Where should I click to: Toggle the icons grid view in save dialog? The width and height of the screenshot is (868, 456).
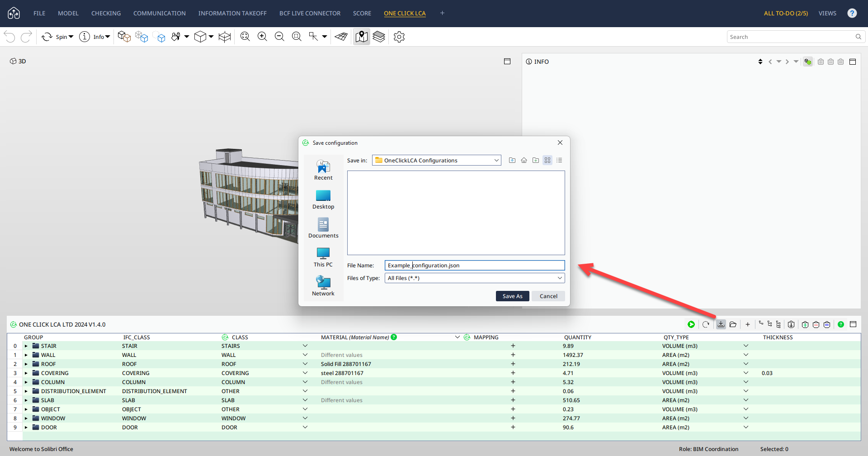[x=547, y=160]
